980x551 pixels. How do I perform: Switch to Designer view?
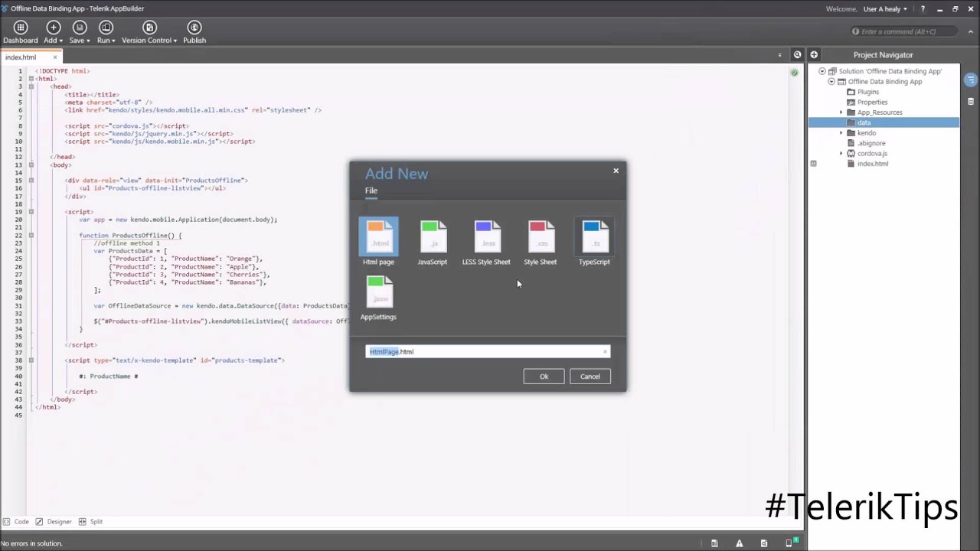(x=54, y=522)
